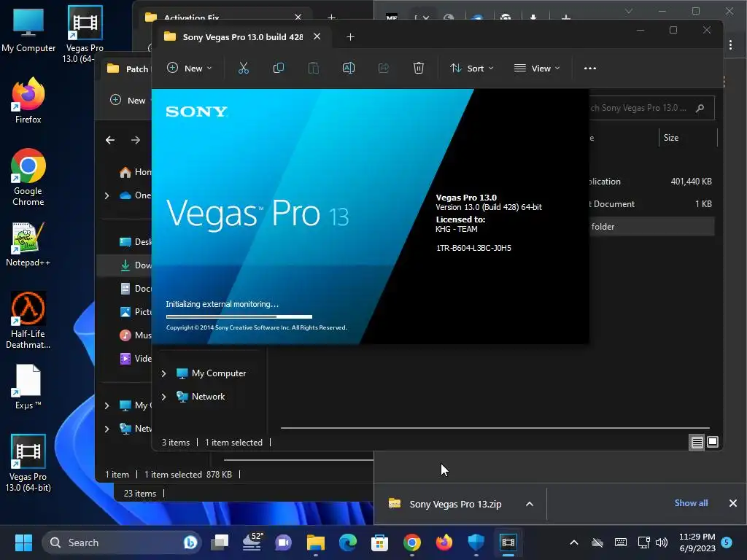Image resolution: width=747 pixels, height=560 pixels.
Task: Open My Computer desktop icon
Action: pos(28,31)
